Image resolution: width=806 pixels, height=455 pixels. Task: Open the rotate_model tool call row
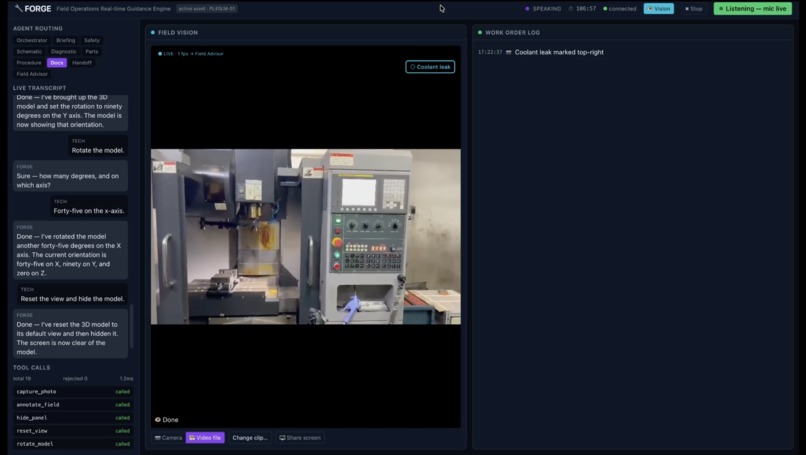pos(73,444)
